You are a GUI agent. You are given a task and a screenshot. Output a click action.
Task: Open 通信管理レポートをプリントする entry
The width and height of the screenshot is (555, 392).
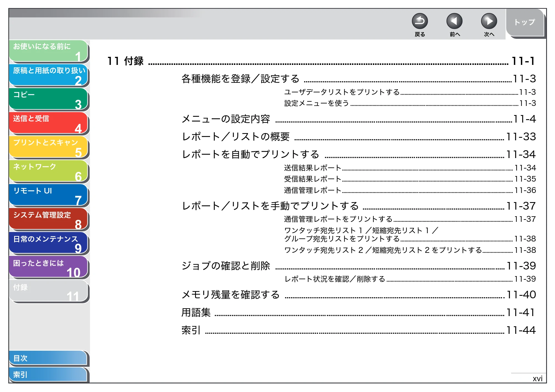(410, 219)
